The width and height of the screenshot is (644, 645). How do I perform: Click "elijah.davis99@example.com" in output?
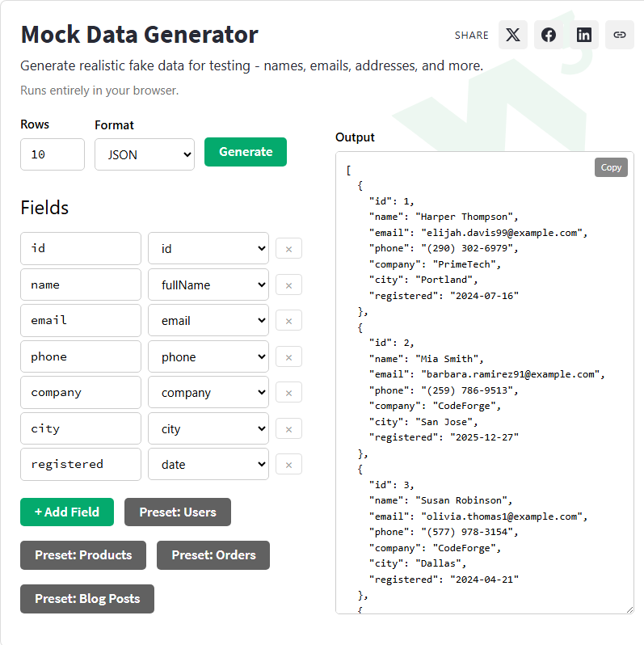502,233
